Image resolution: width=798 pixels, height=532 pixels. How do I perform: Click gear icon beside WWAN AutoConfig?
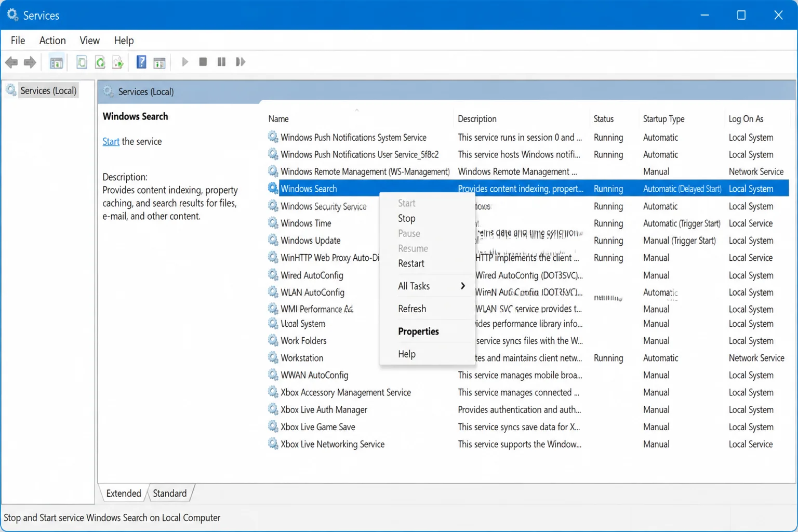[273, 375]
